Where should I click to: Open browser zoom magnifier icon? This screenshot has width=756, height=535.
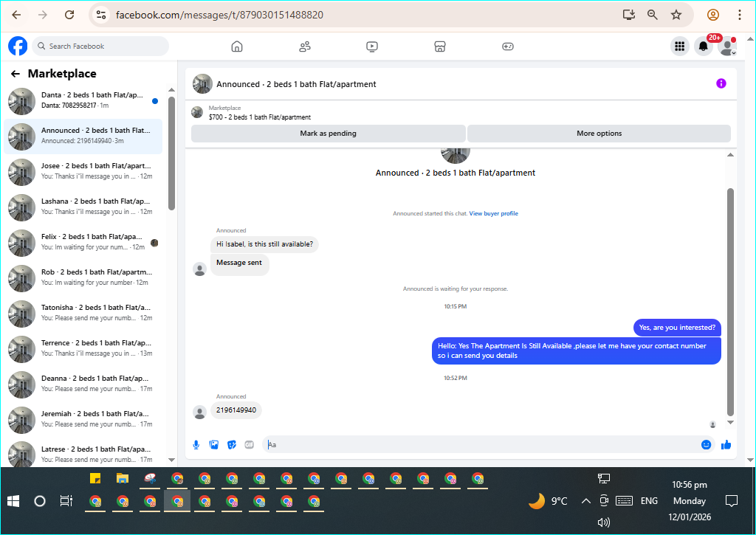(653, 15)
